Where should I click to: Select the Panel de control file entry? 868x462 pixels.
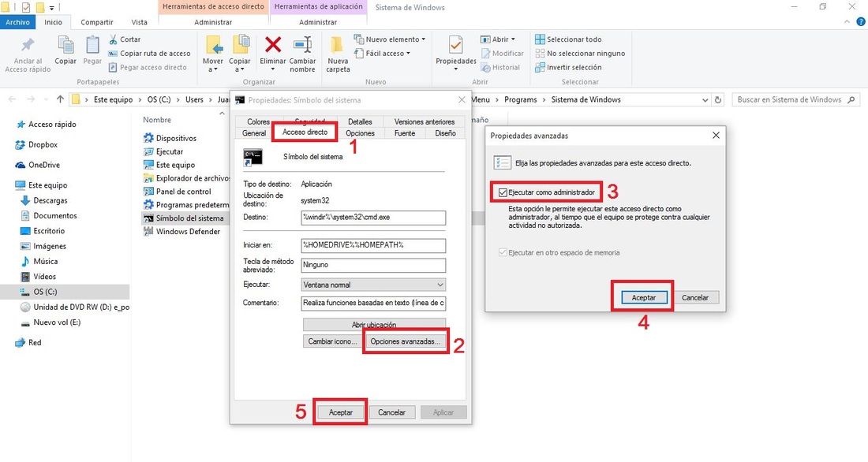click(177, 192)
